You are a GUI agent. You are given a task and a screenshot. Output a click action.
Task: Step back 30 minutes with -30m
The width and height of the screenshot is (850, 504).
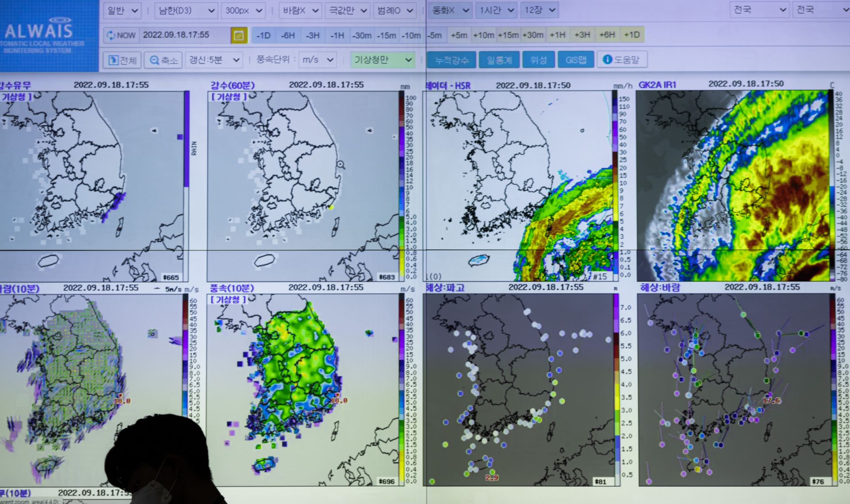362,35
